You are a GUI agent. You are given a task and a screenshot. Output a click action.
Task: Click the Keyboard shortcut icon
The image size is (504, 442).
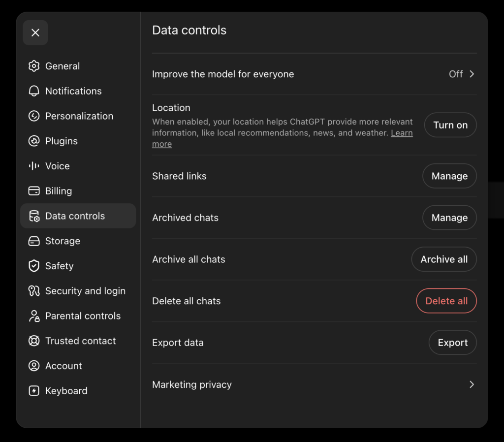click(34, 391)
